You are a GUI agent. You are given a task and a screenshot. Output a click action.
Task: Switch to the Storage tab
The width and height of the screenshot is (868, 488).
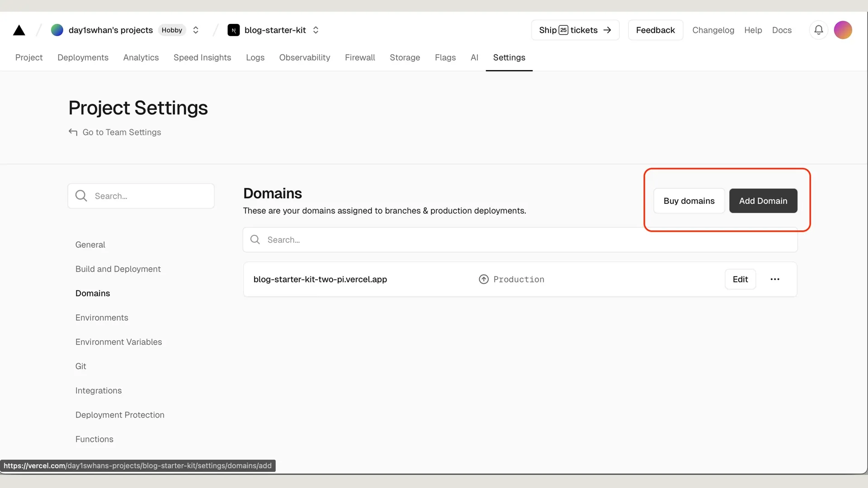point(405,57)
